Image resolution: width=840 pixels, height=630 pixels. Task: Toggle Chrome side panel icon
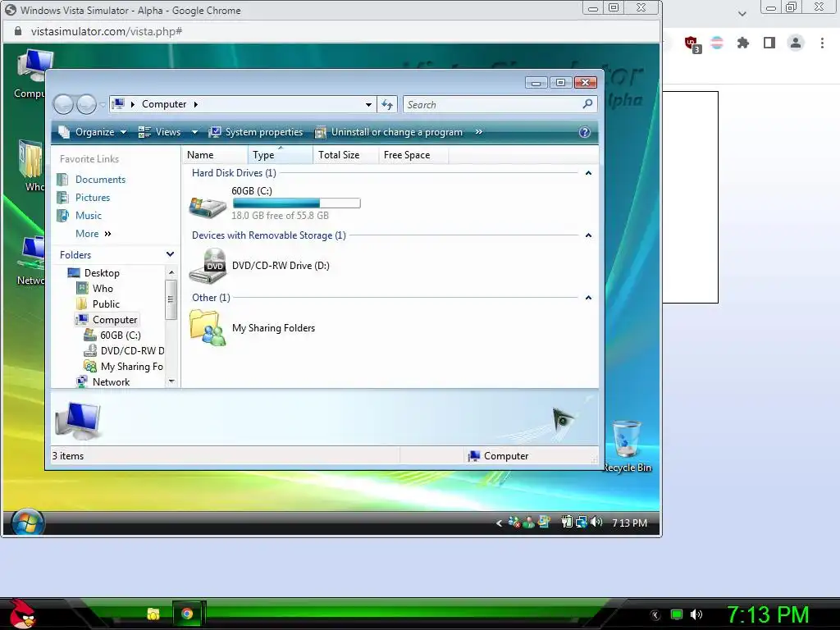(769, 43)
